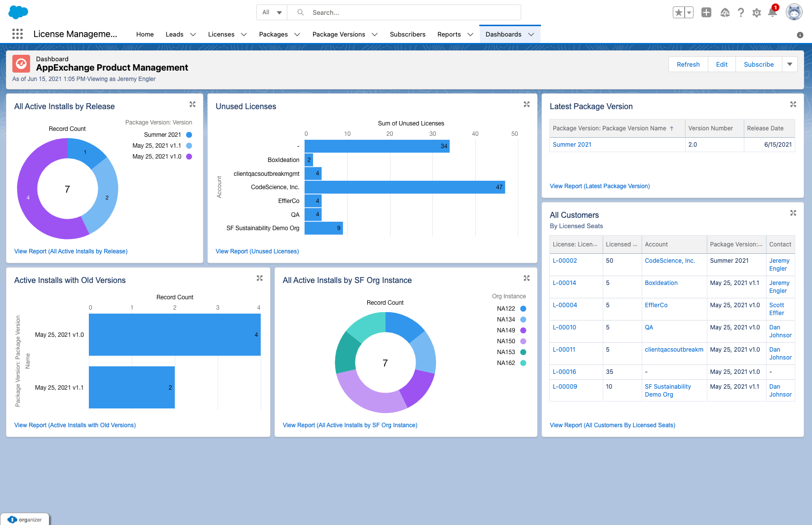Expand the Unused Licenses widget
The image size is (812, 525).
(x=527, y=104)
